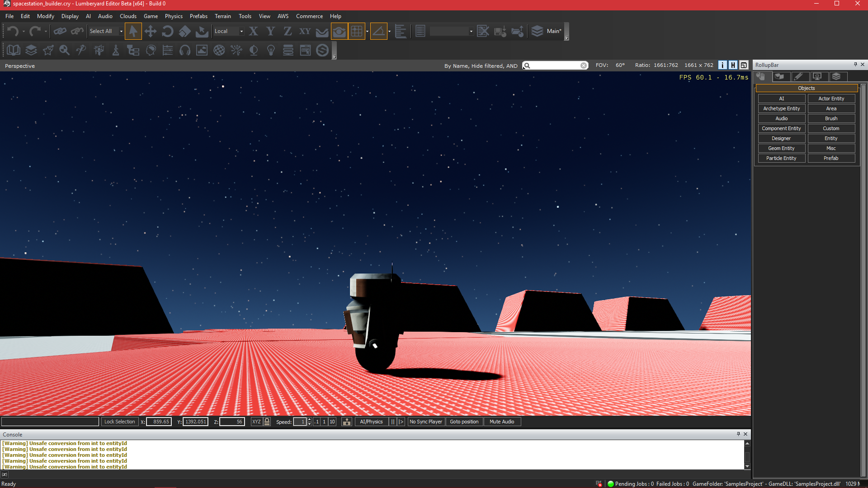Click the viewport search input field
This screenshot has height=488, width=868.
[555, 66]
